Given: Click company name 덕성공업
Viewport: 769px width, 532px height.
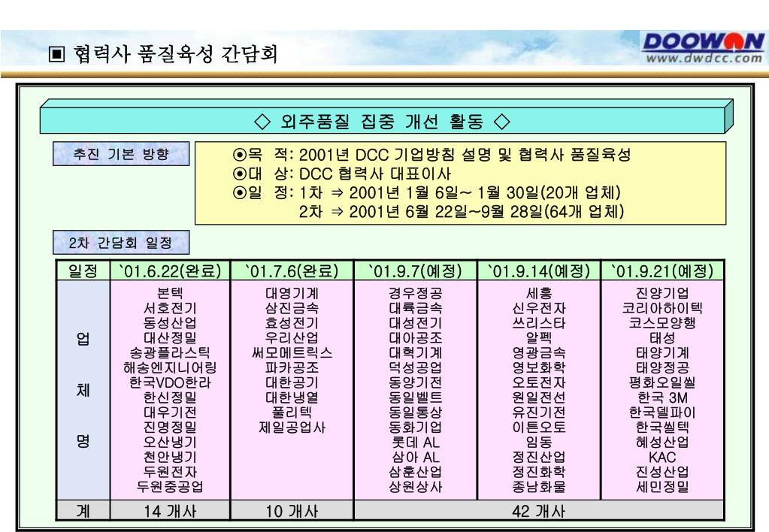Looking at the screenshot, I should pos(416,367).
